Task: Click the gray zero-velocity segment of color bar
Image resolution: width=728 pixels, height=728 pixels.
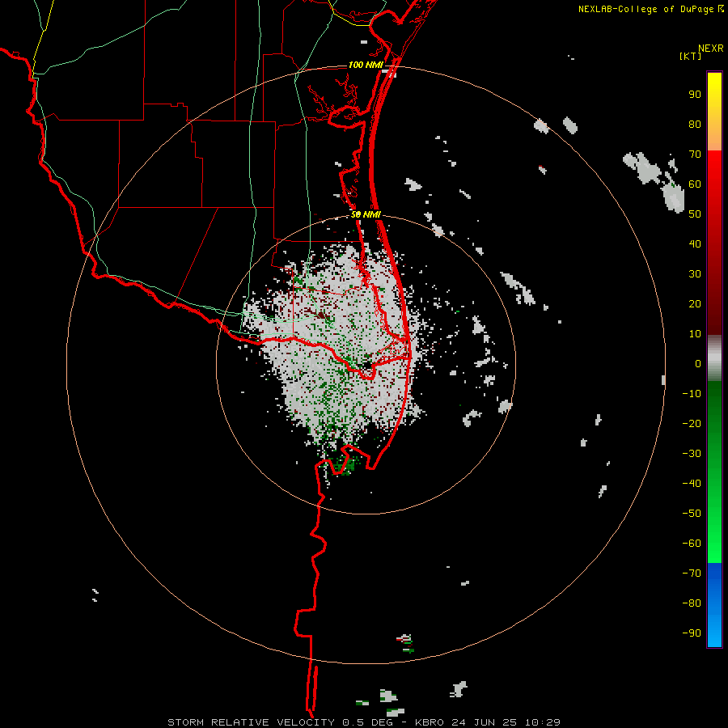Action: click(714, 358)
